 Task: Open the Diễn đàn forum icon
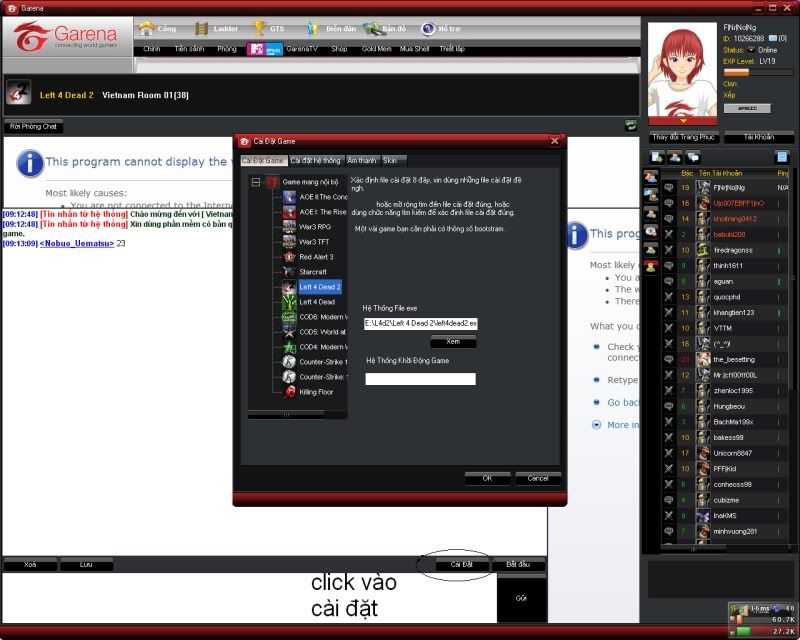coord(313,29)
